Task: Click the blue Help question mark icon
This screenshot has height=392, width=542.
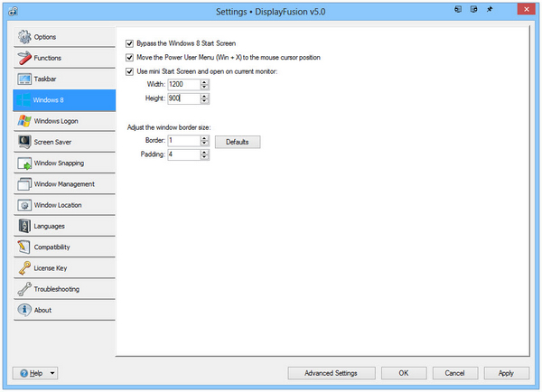Action: [23, 373]
